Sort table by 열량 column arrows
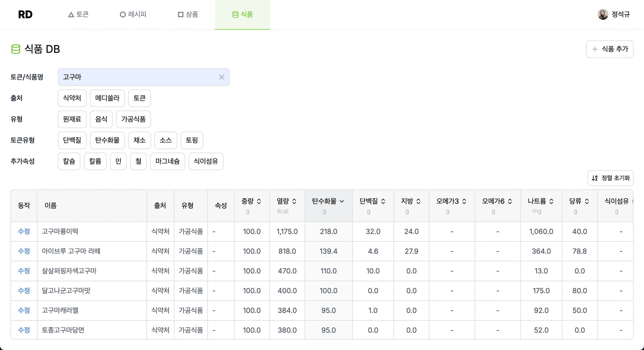644x350 pixels. pyautogui.click(x=294, y=201)
